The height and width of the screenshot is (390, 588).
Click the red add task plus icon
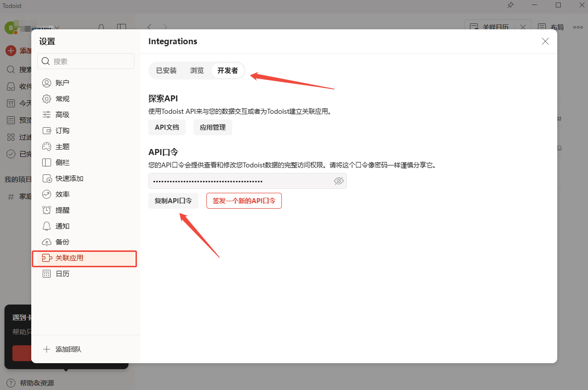pyautogui.click(x=11, y=50)
